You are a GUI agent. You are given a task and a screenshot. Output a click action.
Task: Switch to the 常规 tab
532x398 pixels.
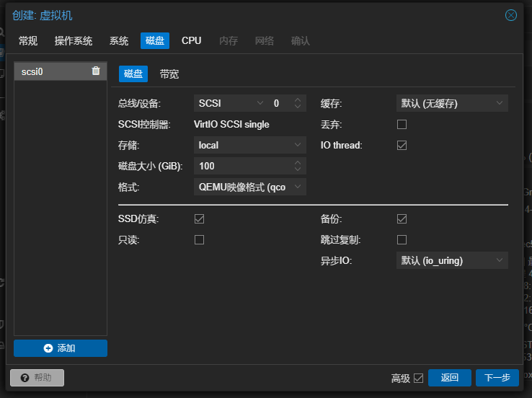tap(28, 40)
